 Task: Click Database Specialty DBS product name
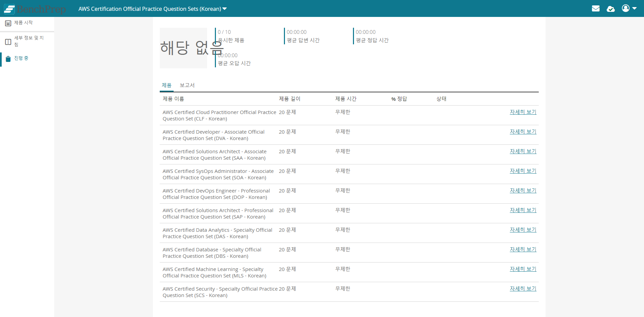coord(212,253)
